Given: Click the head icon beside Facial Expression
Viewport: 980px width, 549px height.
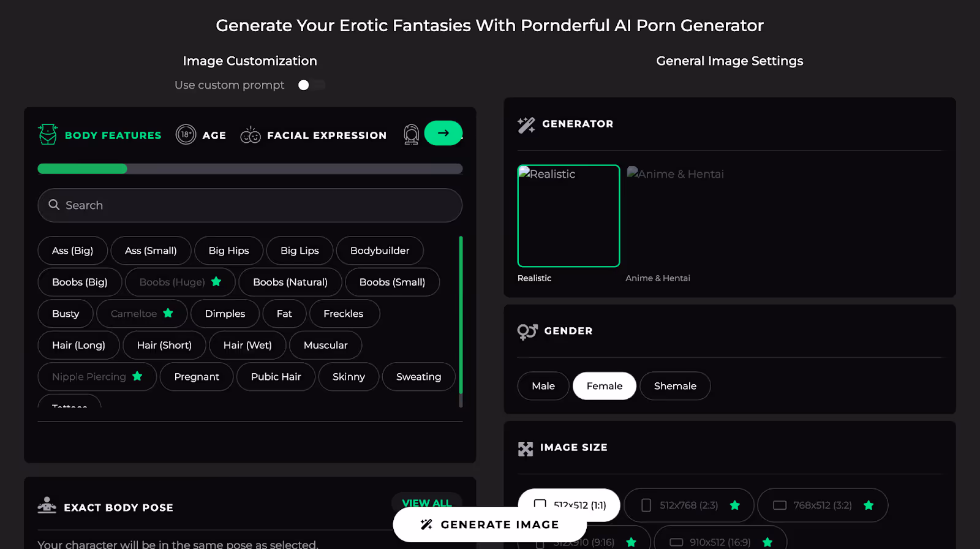Looking at the screenshot, I should 412,134.
